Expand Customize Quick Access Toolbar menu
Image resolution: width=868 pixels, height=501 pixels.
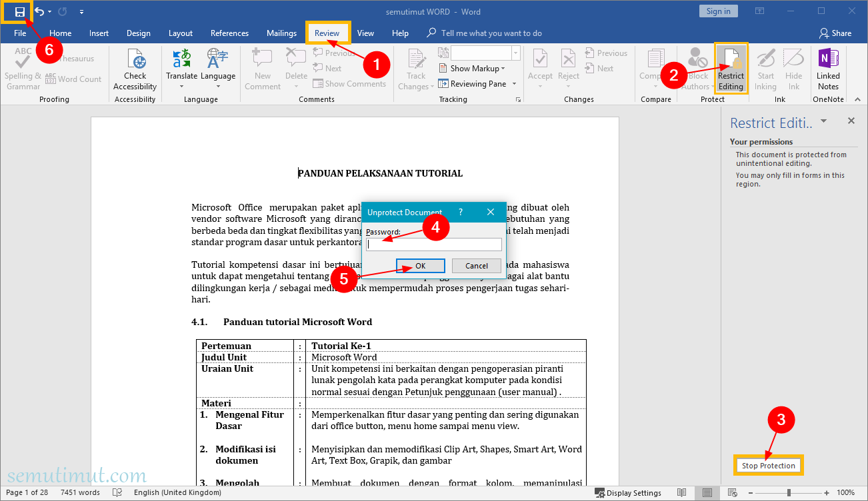[x=81, y=12]
